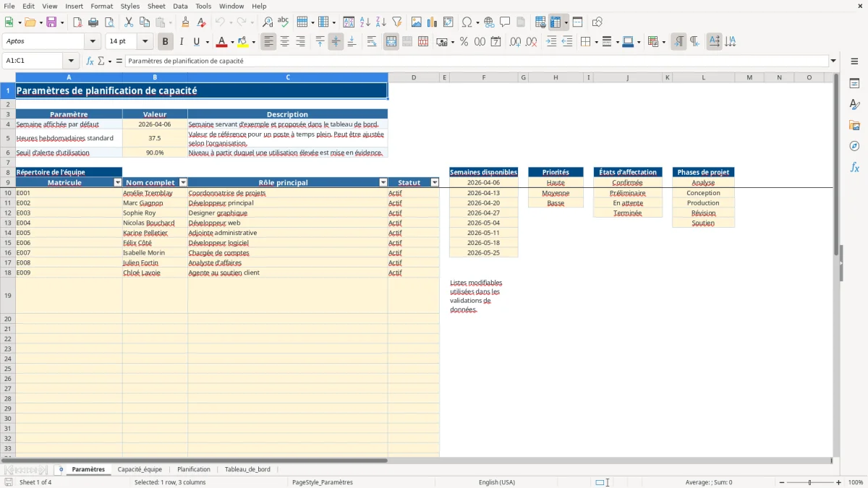The height and width of the screenshot is (488, 868).
Task: Add a new sheet with plus button
Action: [x=61, y=469]
